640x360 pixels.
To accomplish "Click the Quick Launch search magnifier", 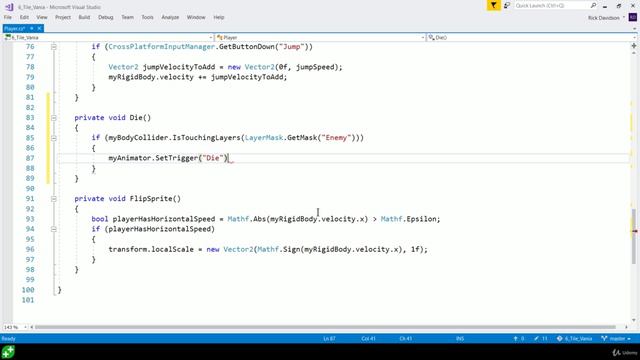I will (593, 5).
